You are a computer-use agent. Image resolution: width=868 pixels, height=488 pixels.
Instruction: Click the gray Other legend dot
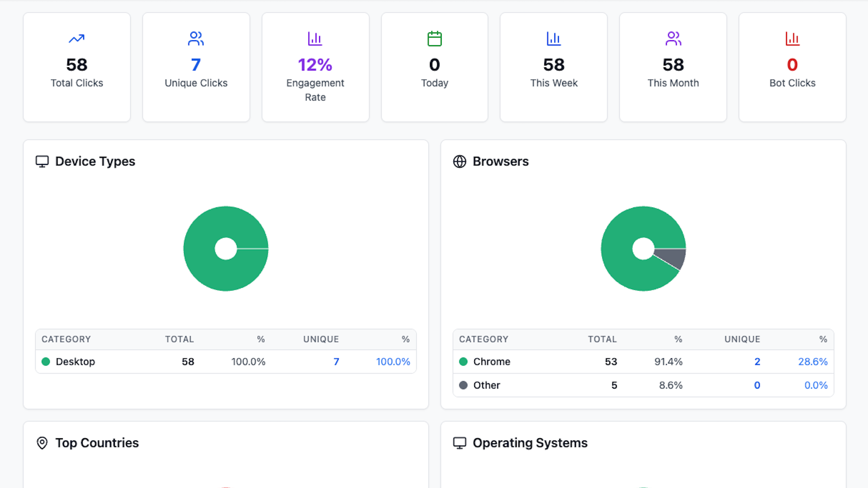point(463,385)
